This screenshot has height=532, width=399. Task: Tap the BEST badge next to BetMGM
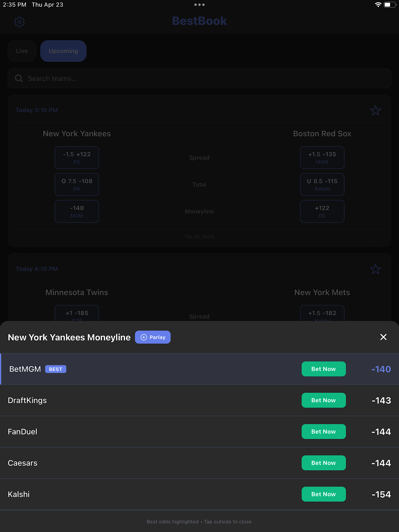(x=56, y=369)
